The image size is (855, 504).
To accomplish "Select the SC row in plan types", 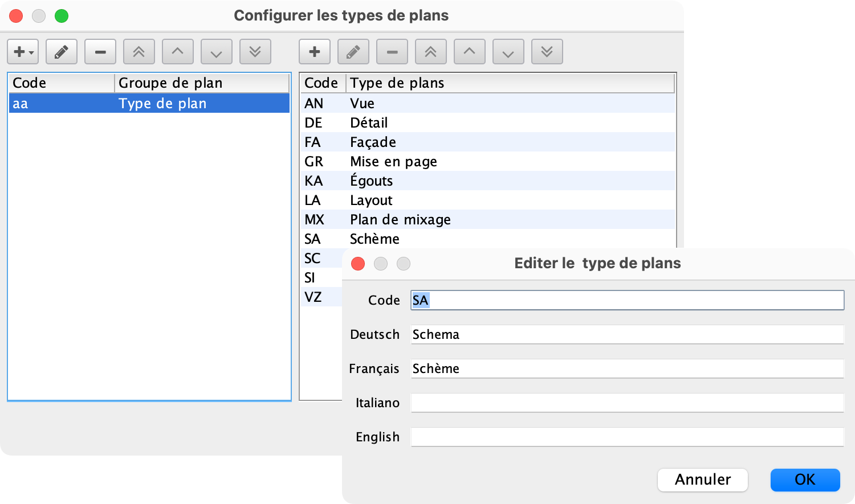I will (321, 258).
